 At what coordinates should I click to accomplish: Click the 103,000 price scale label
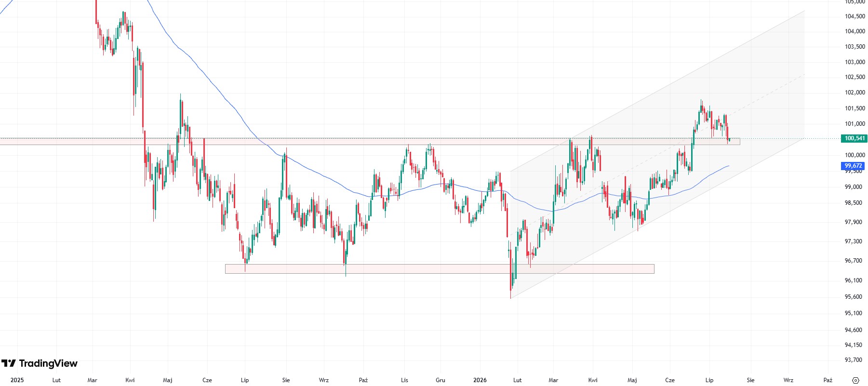[x=855, y=62]
